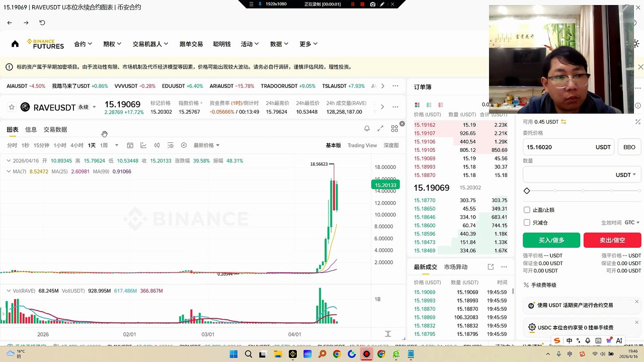The width and height of the screenshot is (644, 362).
Task: Switch to the 交易数据 tab
Action: click(55, 129)
